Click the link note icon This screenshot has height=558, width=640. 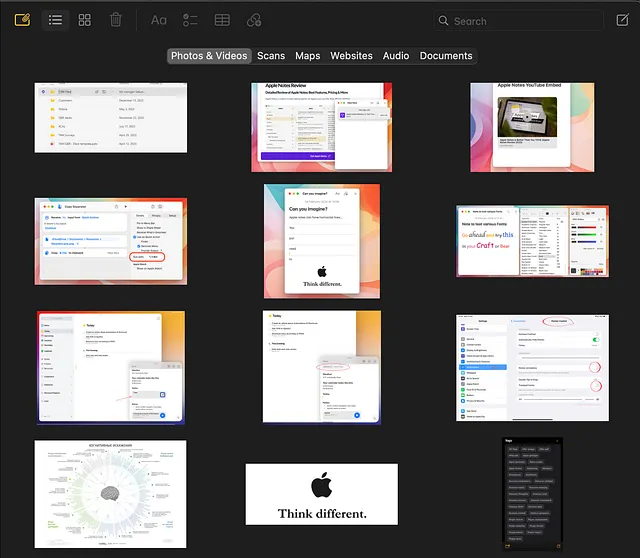[x=254, y=20]
